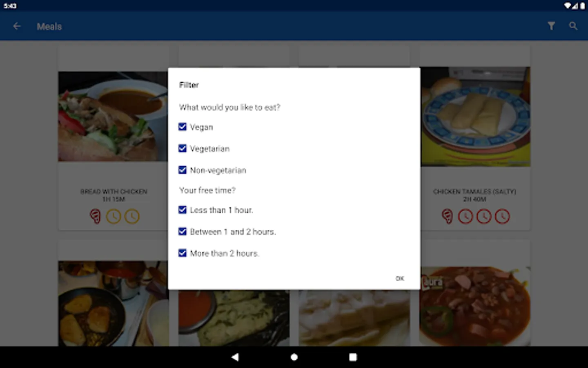
Task: Open the filter funnel icon in toolbar
Action: click(551, 26)
